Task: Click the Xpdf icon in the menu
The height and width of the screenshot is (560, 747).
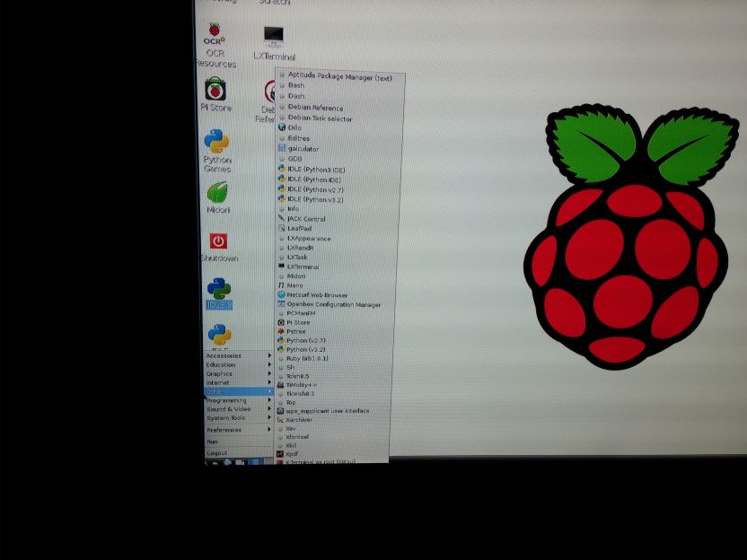Action: click(280, 454)
